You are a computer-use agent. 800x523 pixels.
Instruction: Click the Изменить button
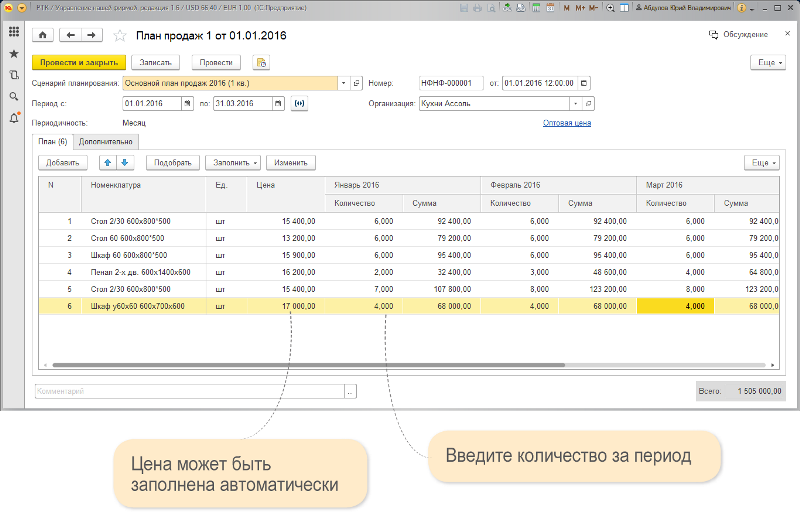point(291,163)
